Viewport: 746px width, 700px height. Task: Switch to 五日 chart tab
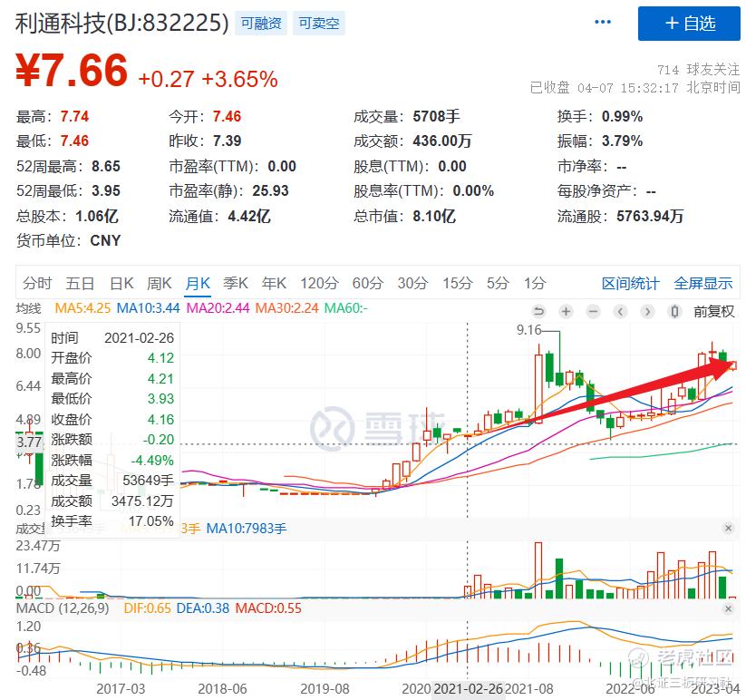point(80,283)
